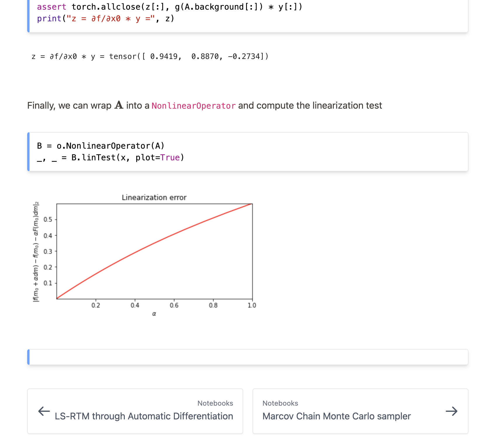The height and width of the screenshot is (448, 498).
Task: Select the inline NonlinearOperator code reference
Action: pos(193,106)
